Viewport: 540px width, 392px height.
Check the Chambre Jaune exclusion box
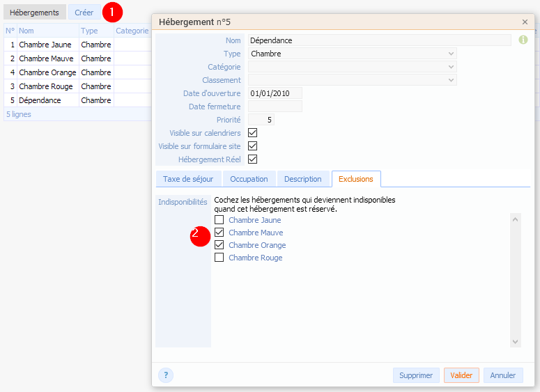point(219,220)
